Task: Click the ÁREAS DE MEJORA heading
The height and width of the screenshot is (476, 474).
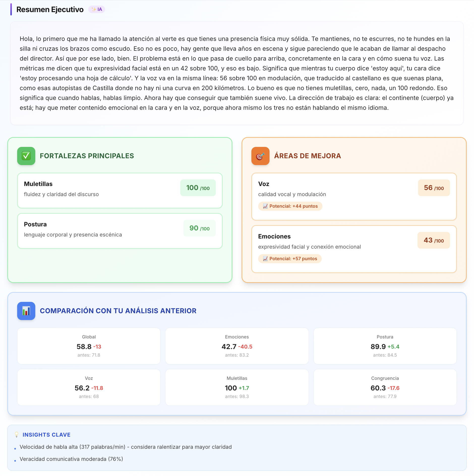Action: pyautogui.click(x=308, y=156)
